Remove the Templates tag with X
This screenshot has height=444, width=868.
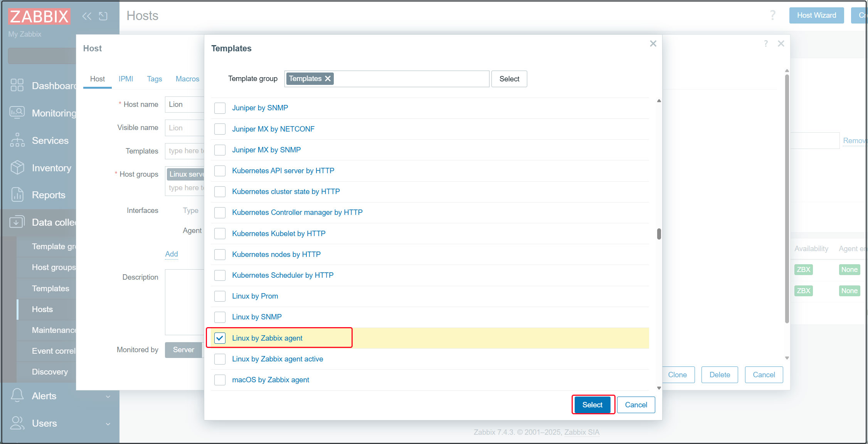[328, 79]
